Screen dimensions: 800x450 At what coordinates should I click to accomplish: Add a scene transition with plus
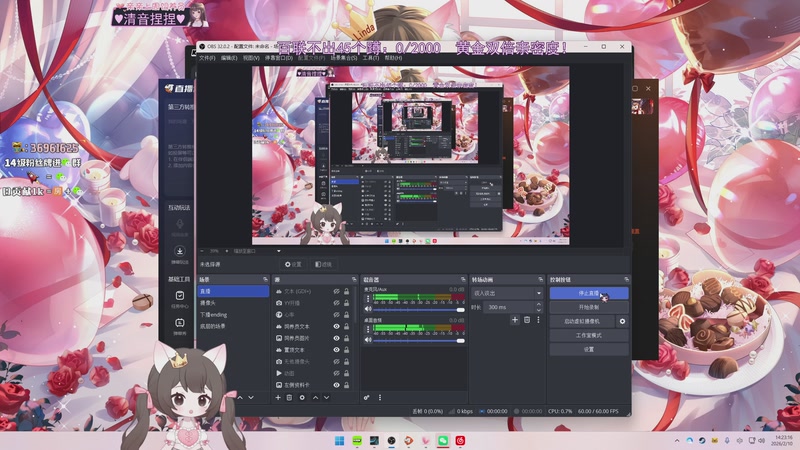point(515,320)
